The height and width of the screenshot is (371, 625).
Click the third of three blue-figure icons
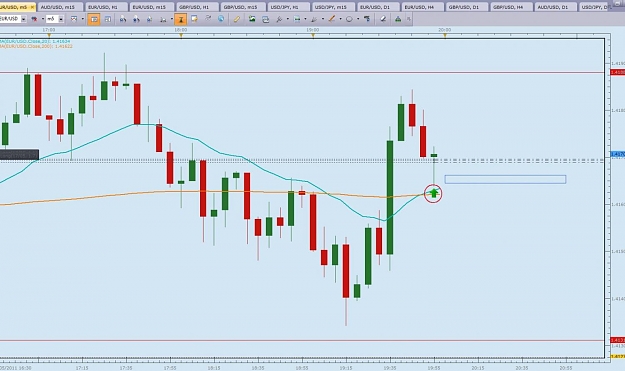pyautogui.click(x=149, y=20)
